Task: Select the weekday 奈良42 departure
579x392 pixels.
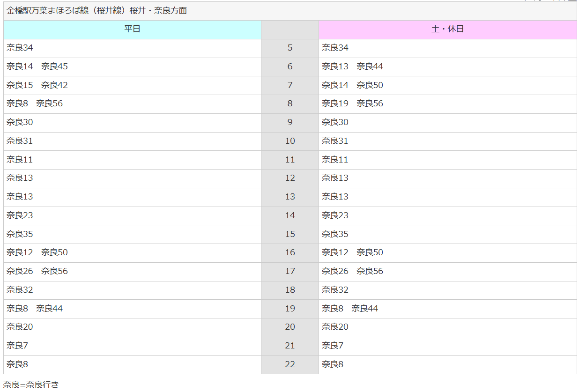Action: (54, 85)
